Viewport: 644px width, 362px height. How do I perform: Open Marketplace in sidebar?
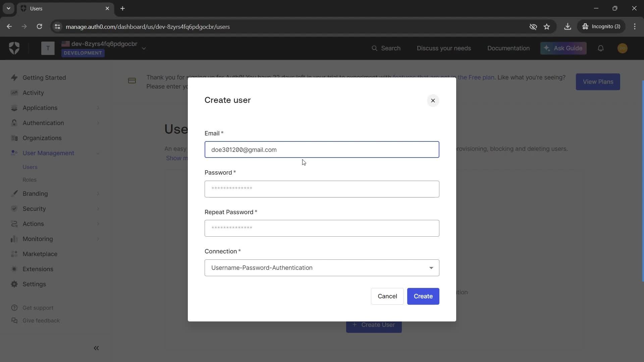(40, 254)
